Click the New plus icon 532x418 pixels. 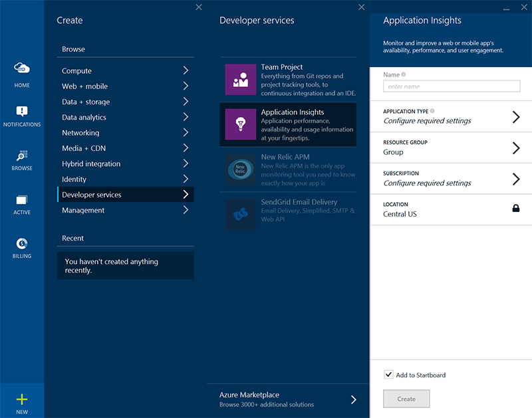click(22, 399)
